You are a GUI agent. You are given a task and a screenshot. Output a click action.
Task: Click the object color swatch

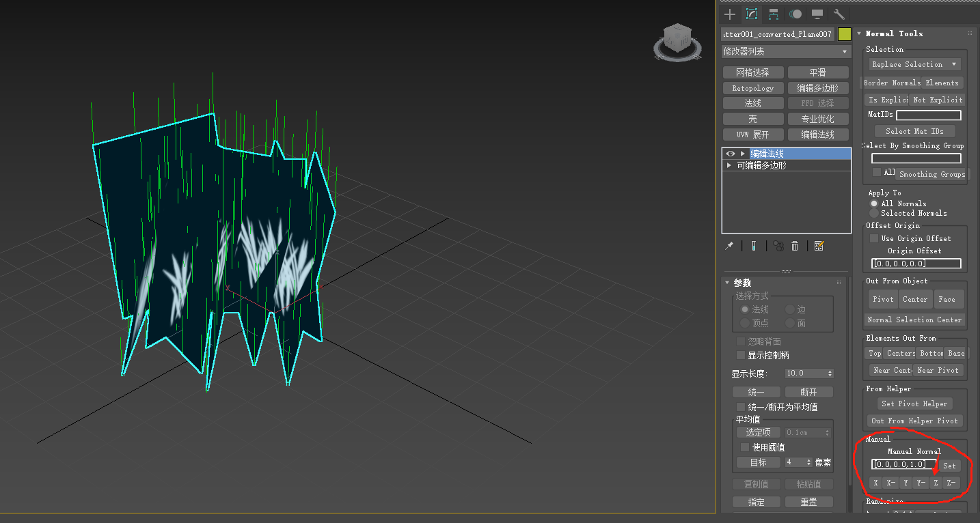845,34
